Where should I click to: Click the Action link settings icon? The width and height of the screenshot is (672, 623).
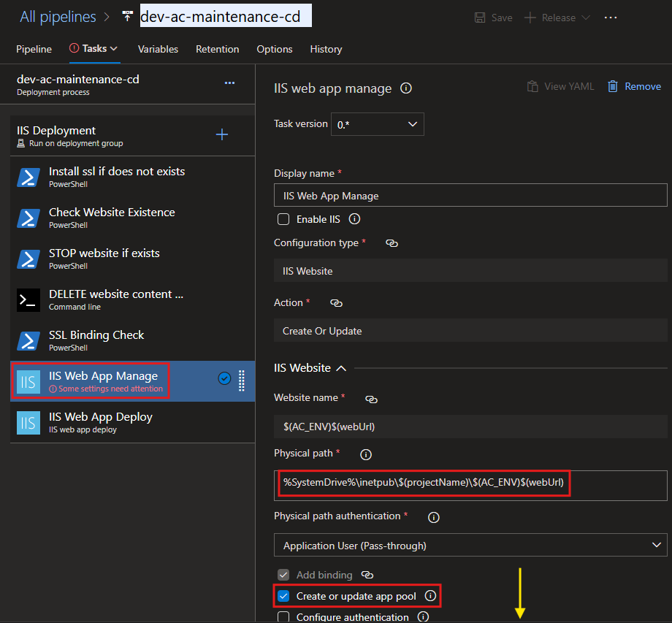click(336, 303)
